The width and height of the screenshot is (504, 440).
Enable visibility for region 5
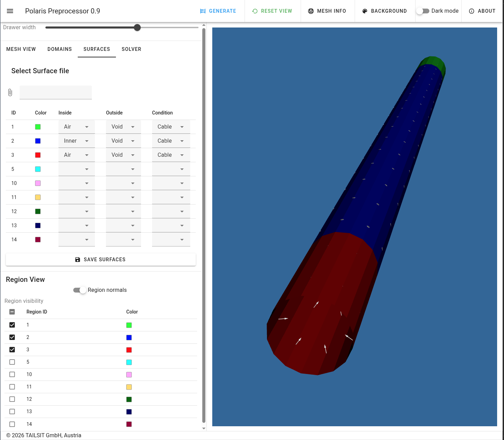(x=12, y=362)
